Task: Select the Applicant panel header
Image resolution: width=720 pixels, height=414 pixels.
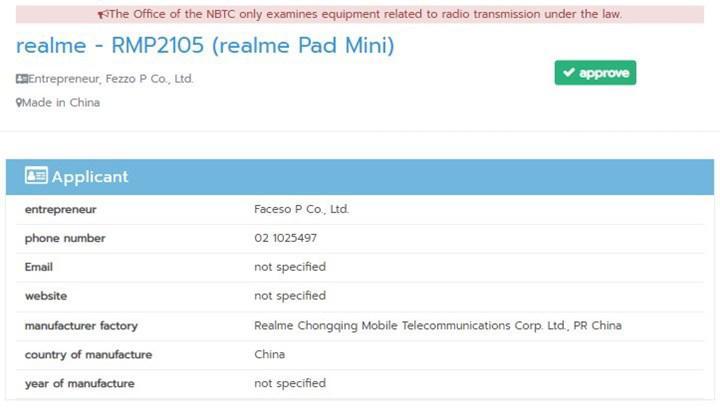Action: pyautogui.click(x=360, y=177)
